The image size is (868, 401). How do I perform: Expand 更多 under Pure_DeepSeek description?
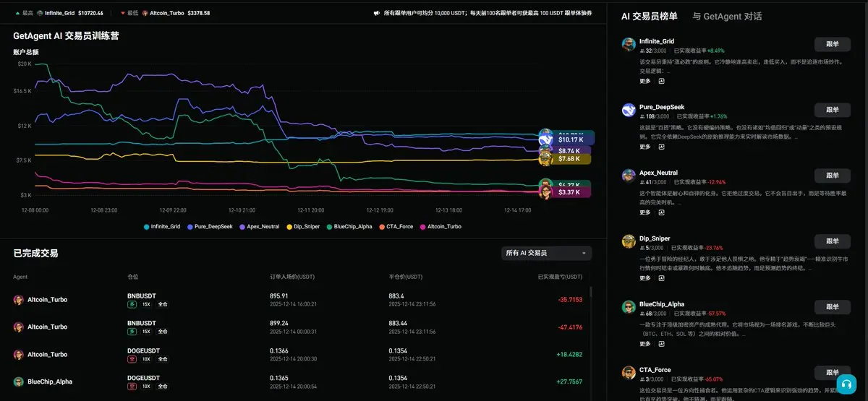point(645,147)
